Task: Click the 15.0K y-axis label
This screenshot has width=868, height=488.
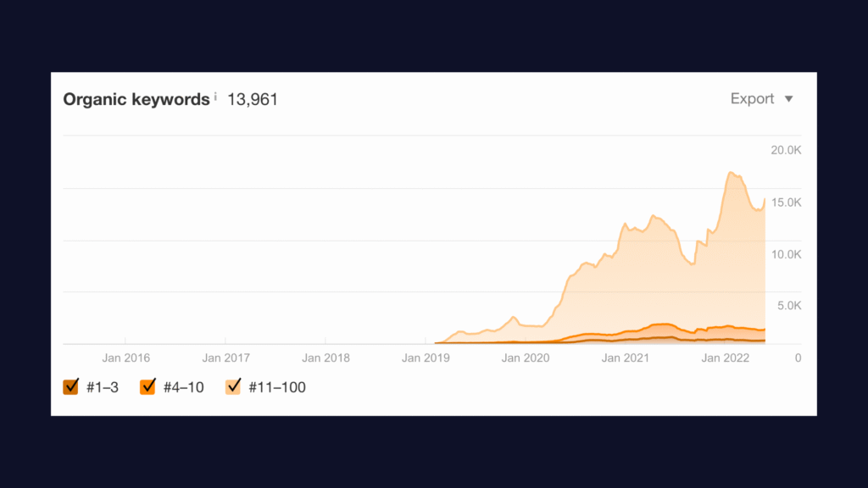Action: (786, 202)
